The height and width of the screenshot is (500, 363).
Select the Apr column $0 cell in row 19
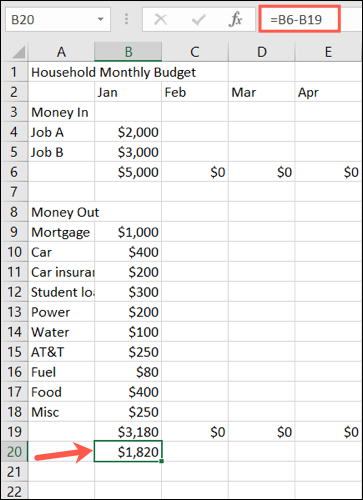(x=328, y=432)
